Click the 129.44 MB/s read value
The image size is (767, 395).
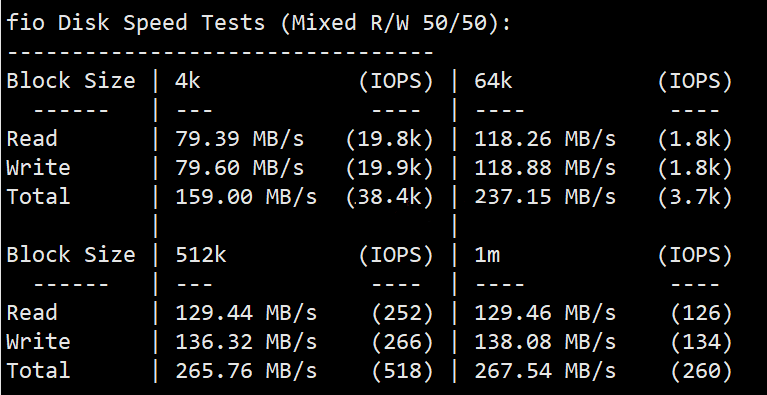click(246, 312)
